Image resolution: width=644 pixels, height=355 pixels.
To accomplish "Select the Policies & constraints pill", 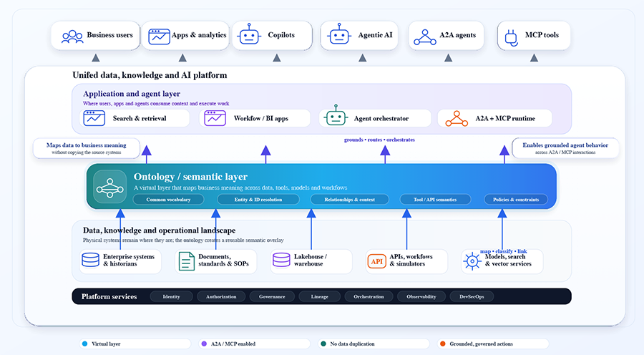I will [x=516, y=200].
